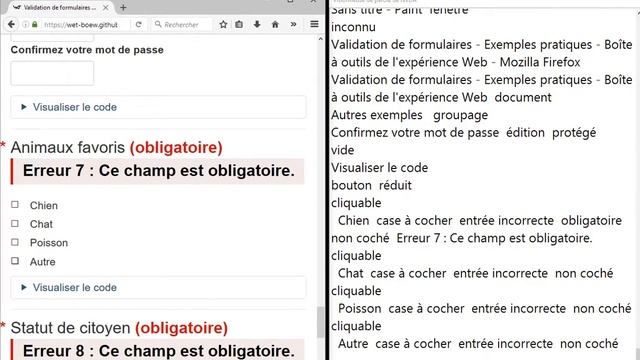Viewport: 640px width, 360px height.
Task: Click 'inconnu' line in speech viewer
Action: tap(353, 27)
